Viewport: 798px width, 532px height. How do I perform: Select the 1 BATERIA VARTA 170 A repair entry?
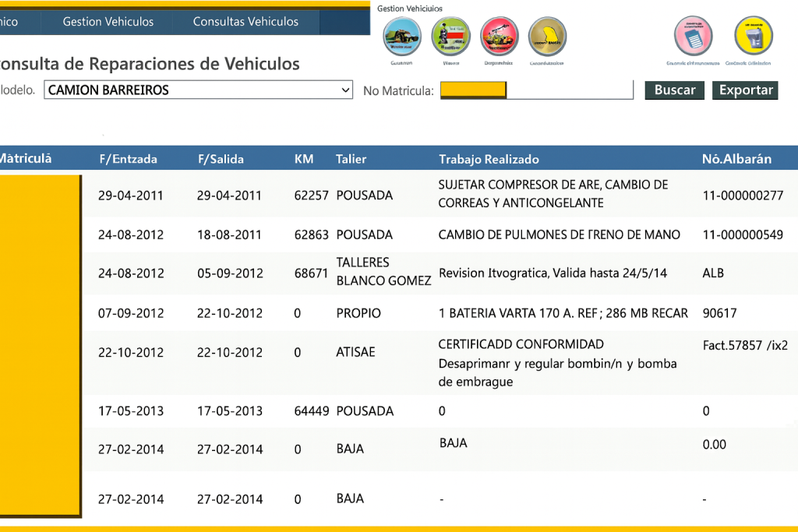pyautogui.click(x=563, y=313)
